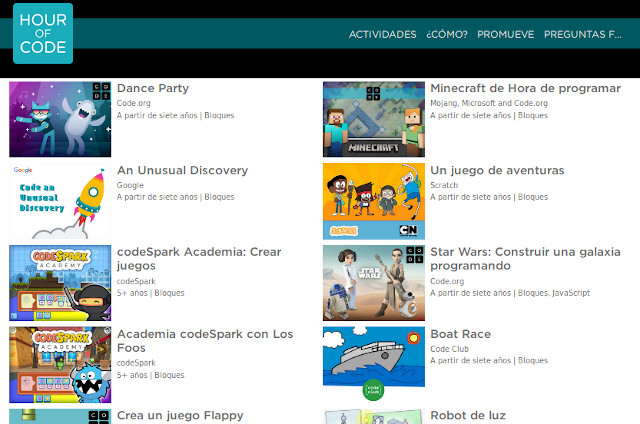This screenshot has height=424, width=640.
Task: Click the Robot de luz title
Action: coord(468,415)
